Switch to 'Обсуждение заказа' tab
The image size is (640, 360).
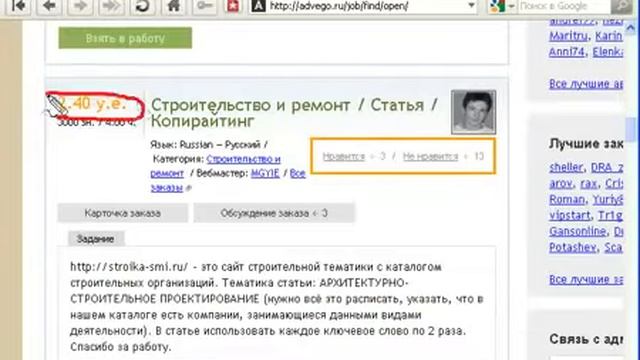[274, 213]
